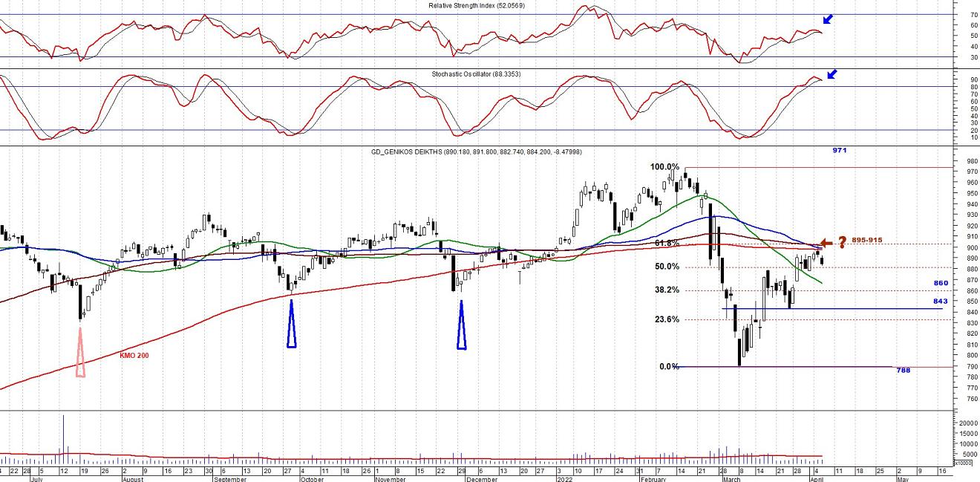Image resolution: width=980 pixels, height=482 pixels.
Task: Select the brown arrow pointing at resistance
Action: (x=826, y=241)
